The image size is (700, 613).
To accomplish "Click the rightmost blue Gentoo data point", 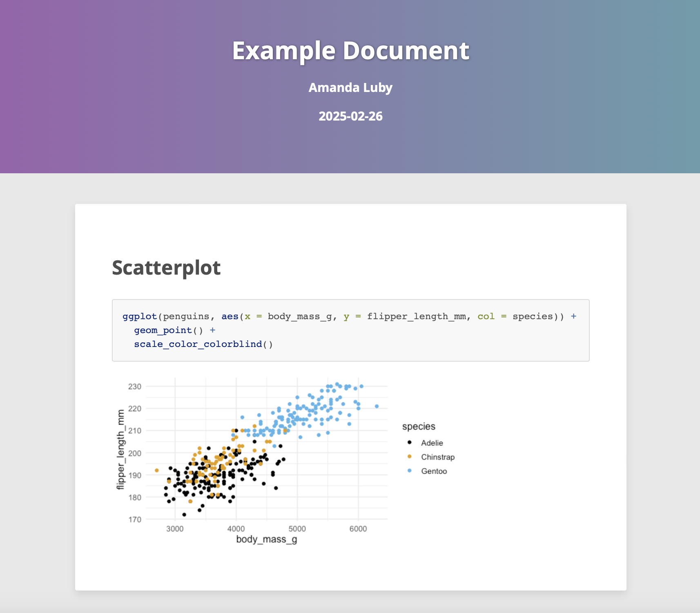I will click(x=377, y=406).
